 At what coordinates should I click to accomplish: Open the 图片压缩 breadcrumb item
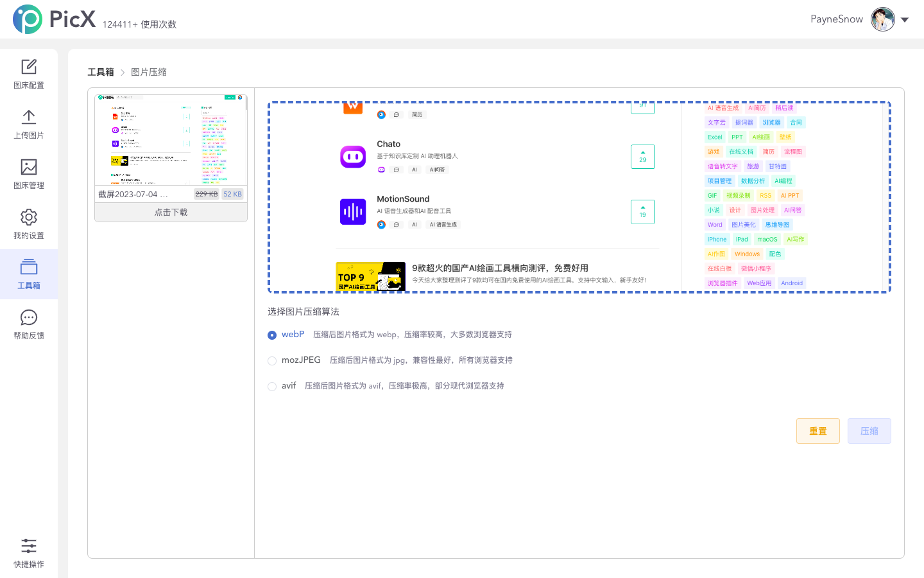pyautogui.click(x=149, y=71)
